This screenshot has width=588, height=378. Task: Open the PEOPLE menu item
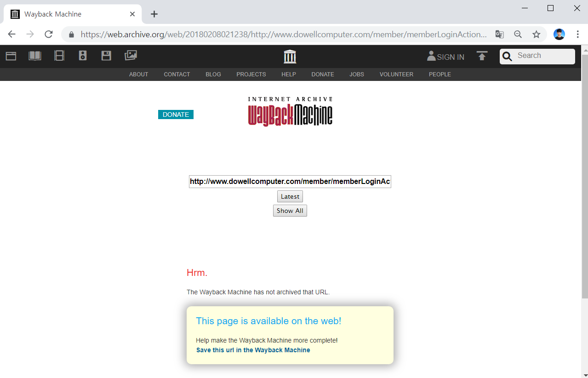(440, 74)
